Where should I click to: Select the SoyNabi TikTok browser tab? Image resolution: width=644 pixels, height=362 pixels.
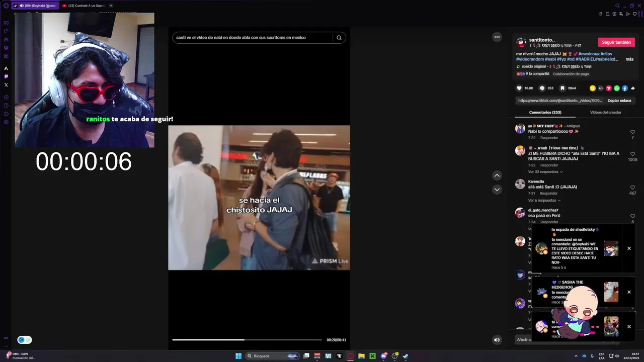point(36,6)
